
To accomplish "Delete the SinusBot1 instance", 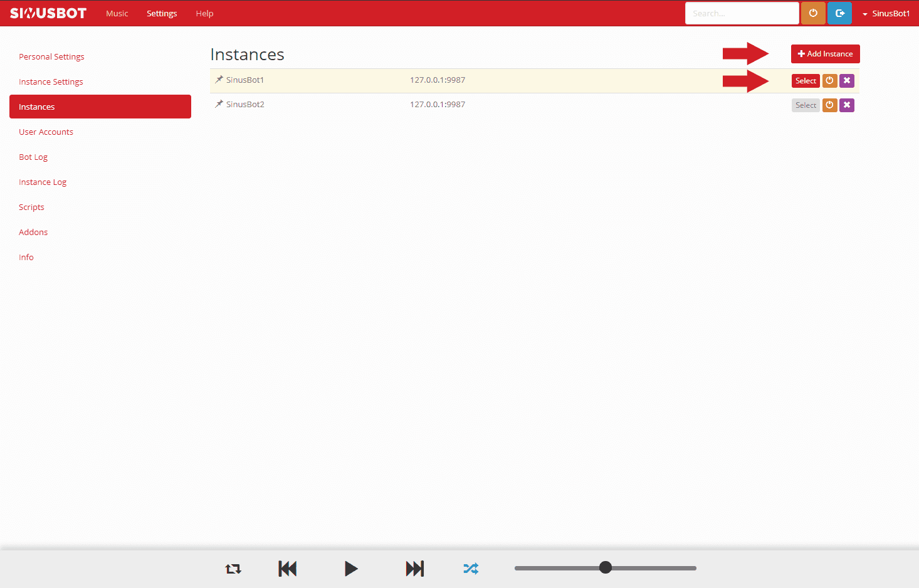I will click(x=847, y=81).
